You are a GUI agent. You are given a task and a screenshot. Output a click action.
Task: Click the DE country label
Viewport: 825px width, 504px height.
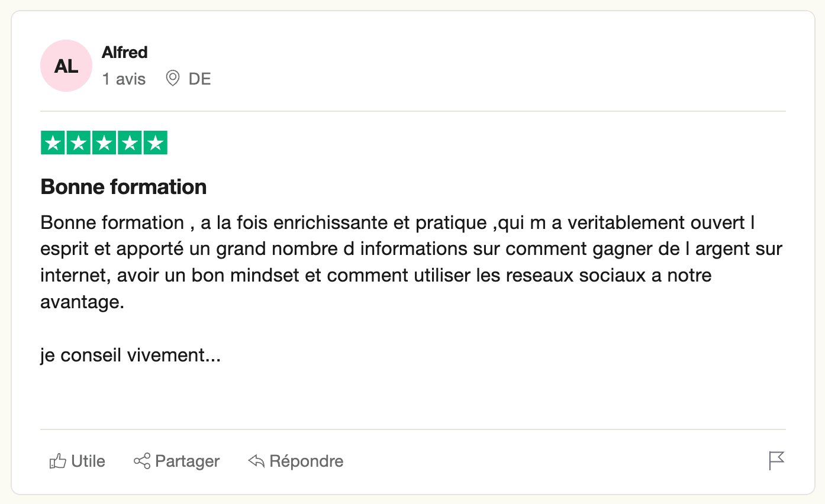point(200,79)
